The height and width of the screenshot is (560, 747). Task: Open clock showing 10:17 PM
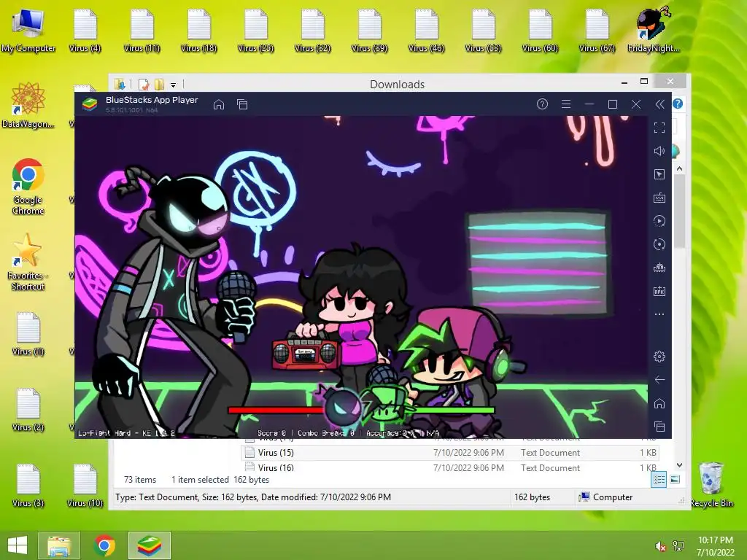[x=716, y=546]
